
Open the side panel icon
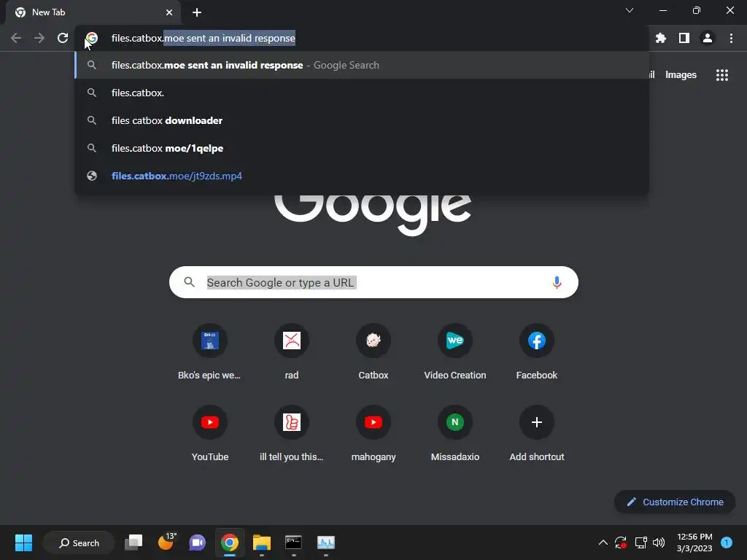click(684, 38)
